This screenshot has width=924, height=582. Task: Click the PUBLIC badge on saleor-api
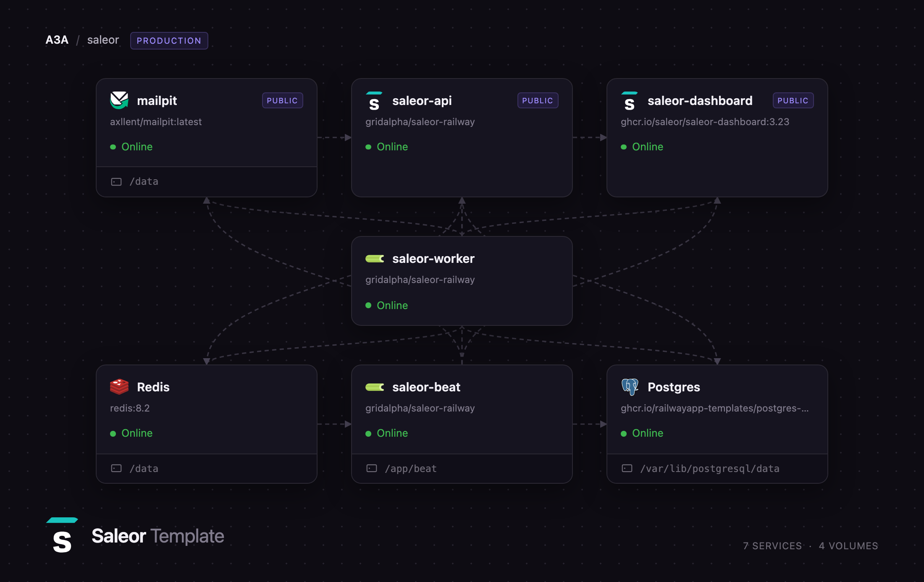(538, 100)
